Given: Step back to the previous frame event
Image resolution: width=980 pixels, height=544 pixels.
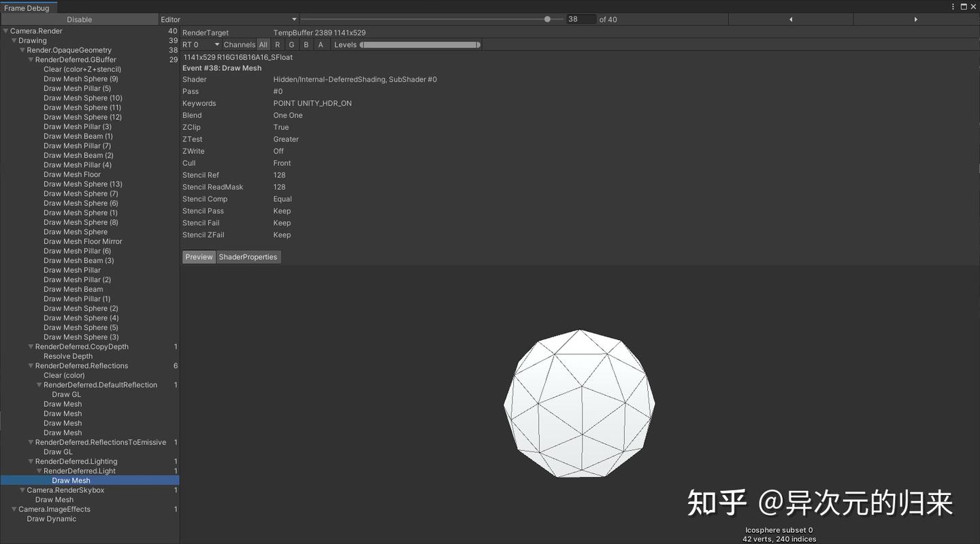Looking at the screenshot, I should [789, 19].
